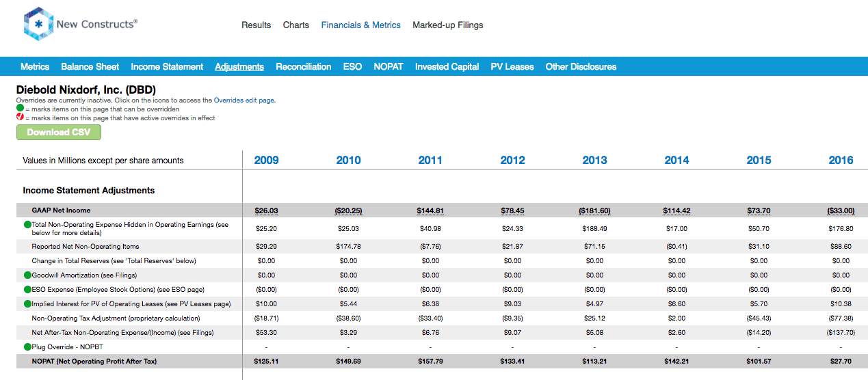Click green override icon for Total Non-Operating Expense

tap(27, 225)
